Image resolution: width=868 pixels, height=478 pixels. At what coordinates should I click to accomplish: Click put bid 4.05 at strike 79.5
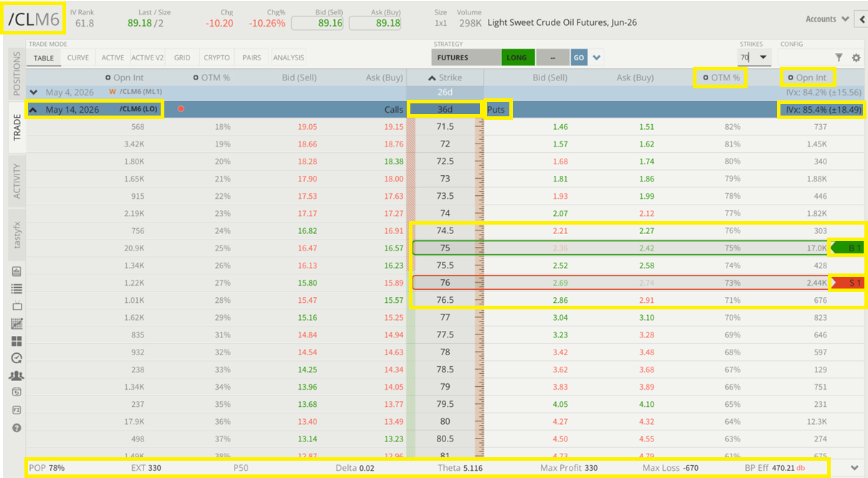point(560,404)
